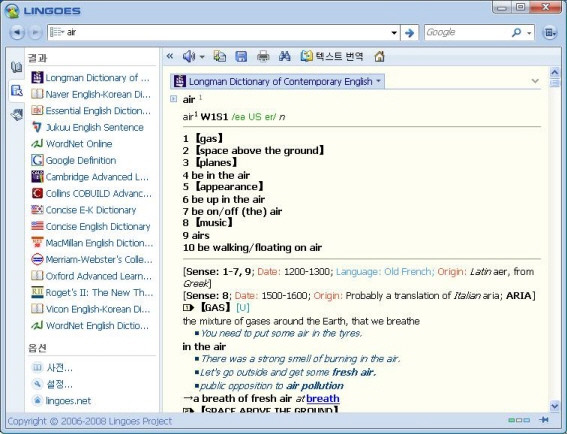567x434 pixels.
Task: Visit the lingoes.net link
Action: 61,401
